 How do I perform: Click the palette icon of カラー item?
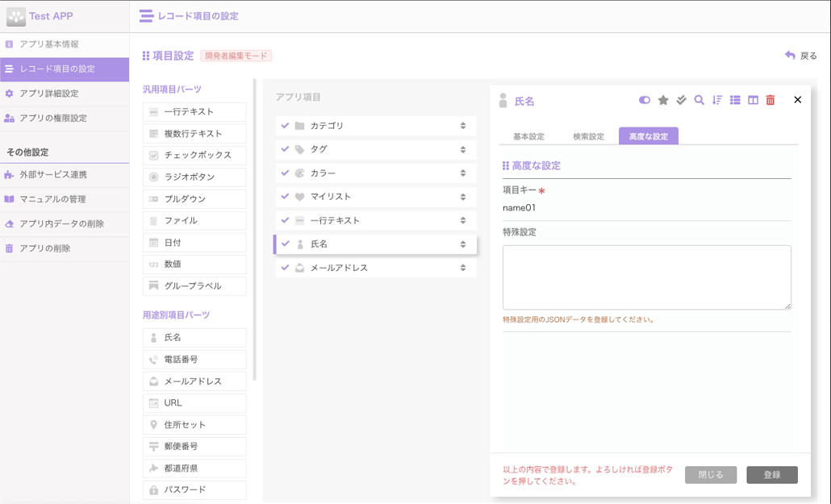pos(299,173)
